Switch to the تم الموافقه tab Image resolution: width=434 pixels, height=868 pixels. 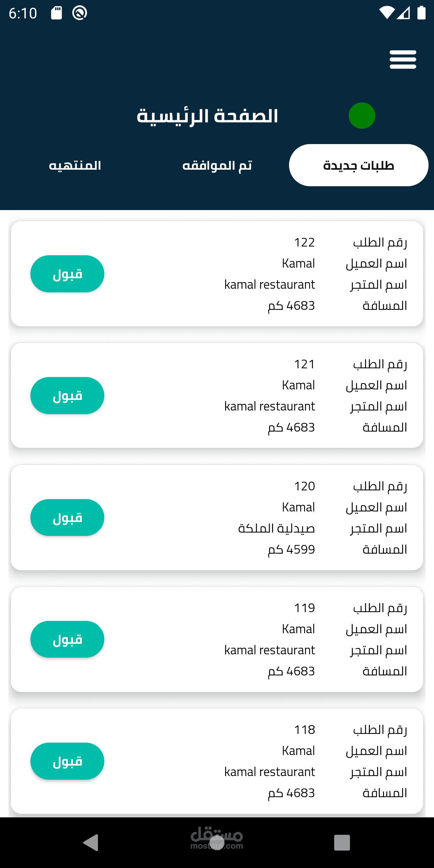pos(217,165)
